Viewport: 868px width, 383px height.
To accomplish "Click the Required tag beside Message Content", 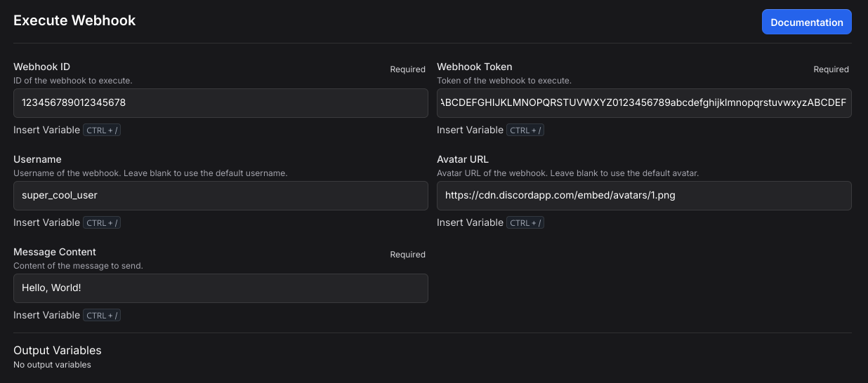I will (408, 255).
